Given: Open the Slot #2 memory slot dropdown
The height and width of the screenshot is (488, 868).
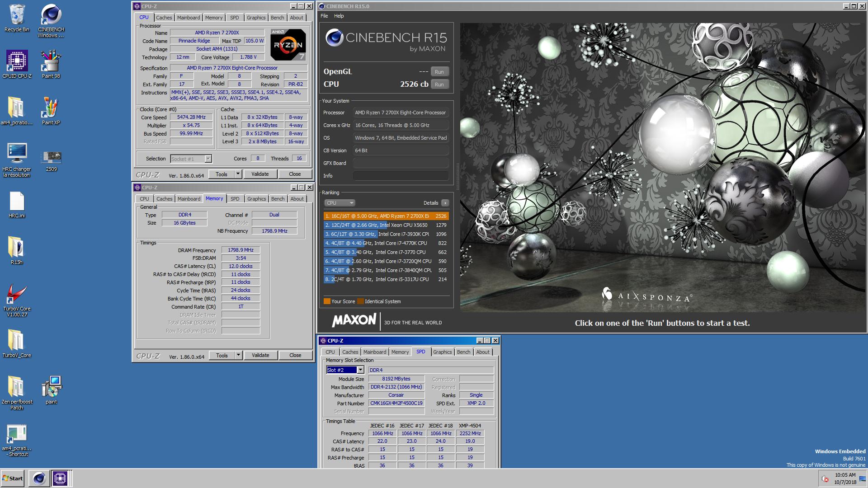Looking at the screenshot, I should [345, 370].
